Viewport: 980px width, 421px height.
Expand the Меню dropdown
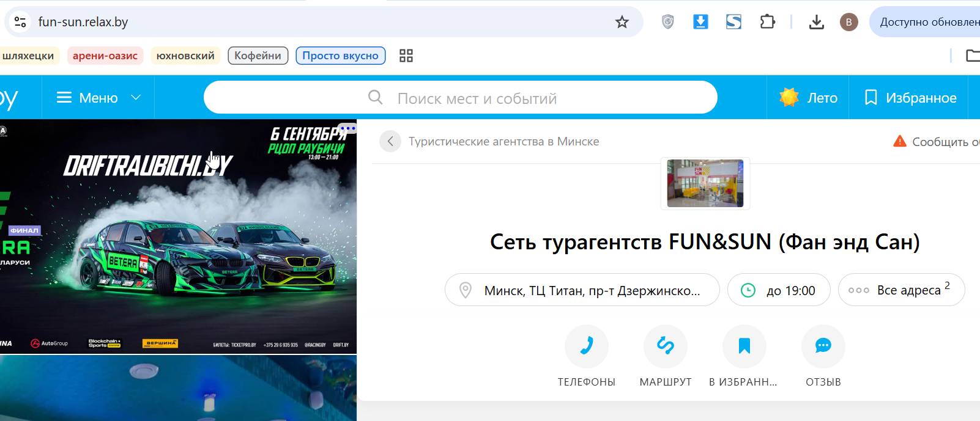(x=98, y=98)
